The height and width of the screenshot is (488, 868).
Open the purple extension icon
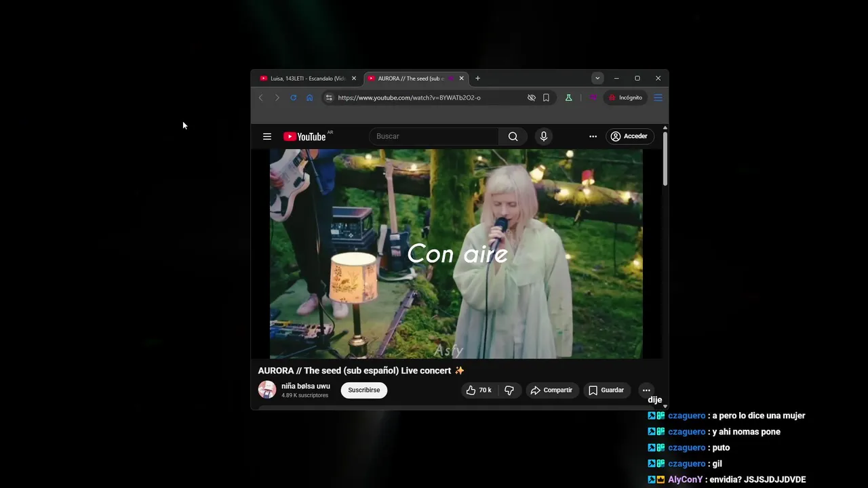[x=593, y=98]
